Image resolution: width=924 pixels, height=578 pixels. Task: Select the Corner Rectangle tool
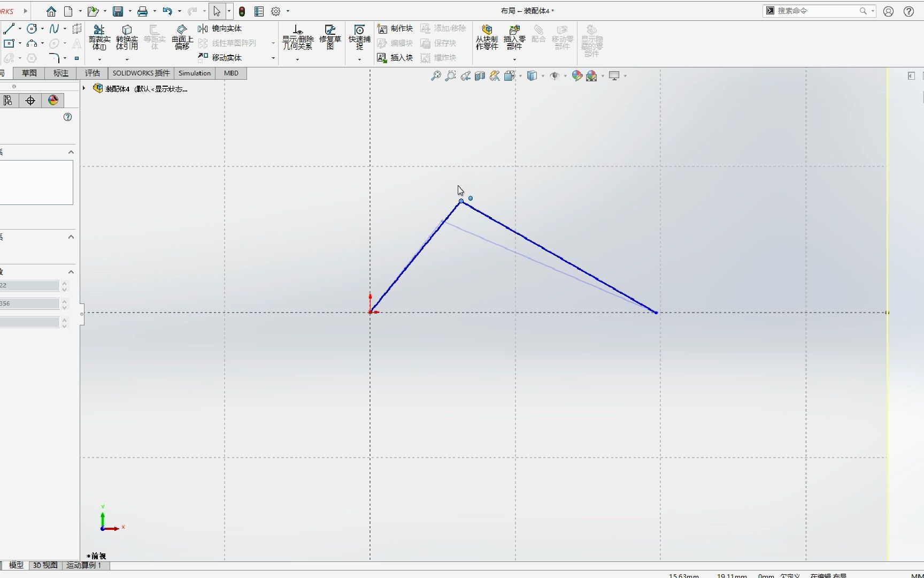[9, 43]
